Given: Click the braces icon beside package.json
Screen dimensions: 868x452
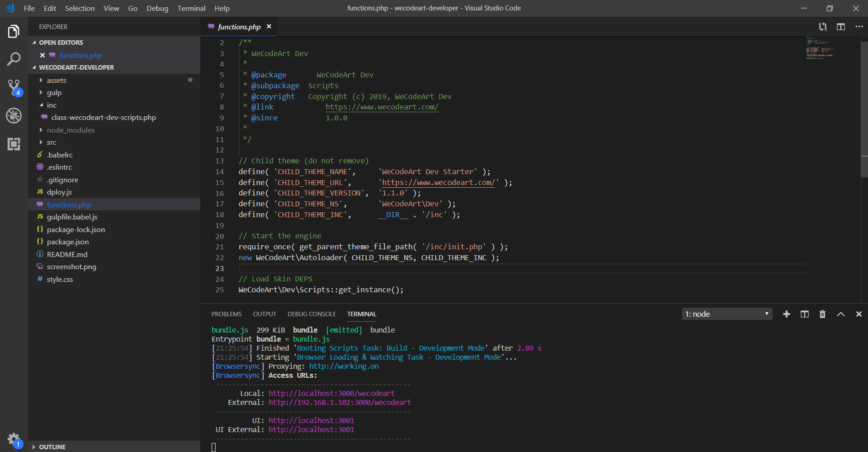Looking at the screenshot, I should 40,242.
